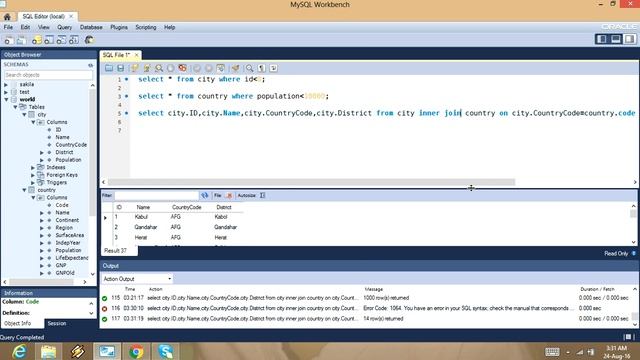Collapse the Tables node

16,107
